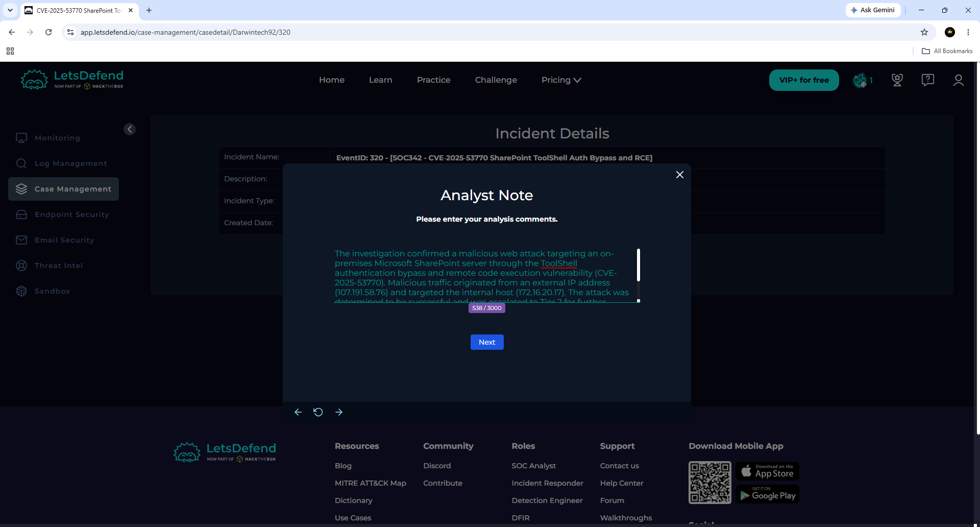Viewport: 980px width, 527px height.
Task: Open the MITRE ATT&CK Map link
Action: (x=371, y=483)
